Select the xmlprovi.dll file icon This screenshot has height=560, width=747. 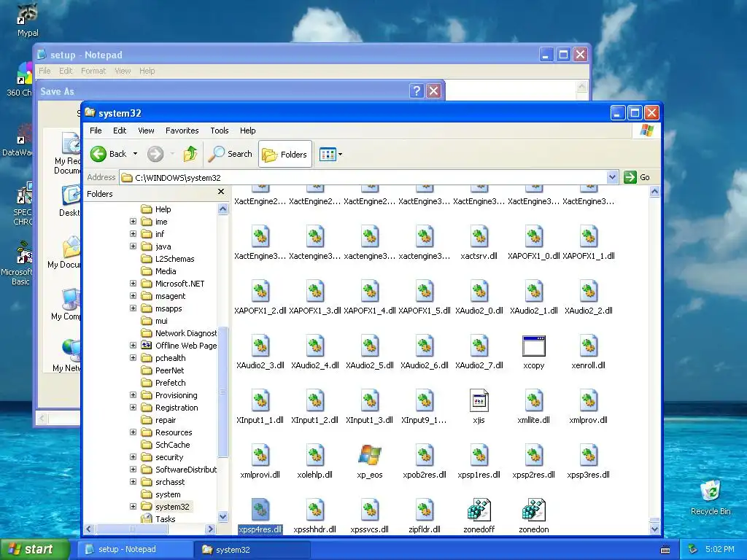[x=260, y=455]
